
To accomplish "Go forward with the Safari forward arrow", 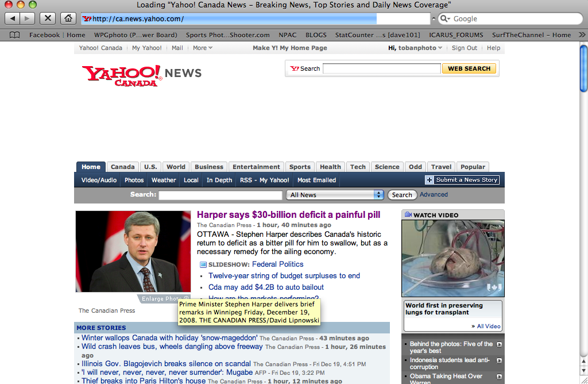I will [27, 18].
